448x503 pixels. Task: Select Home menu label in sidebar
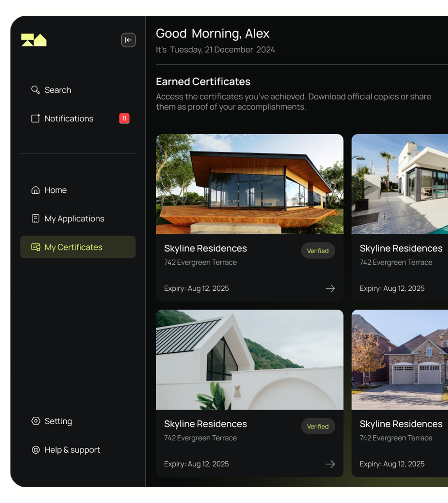pyautogui.click(x=56, y=190)
